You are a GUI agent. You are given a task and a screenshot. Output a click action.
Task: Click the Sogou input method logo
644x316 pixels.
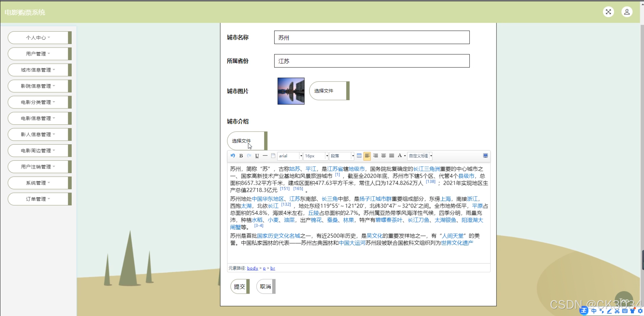click(584, 311)
